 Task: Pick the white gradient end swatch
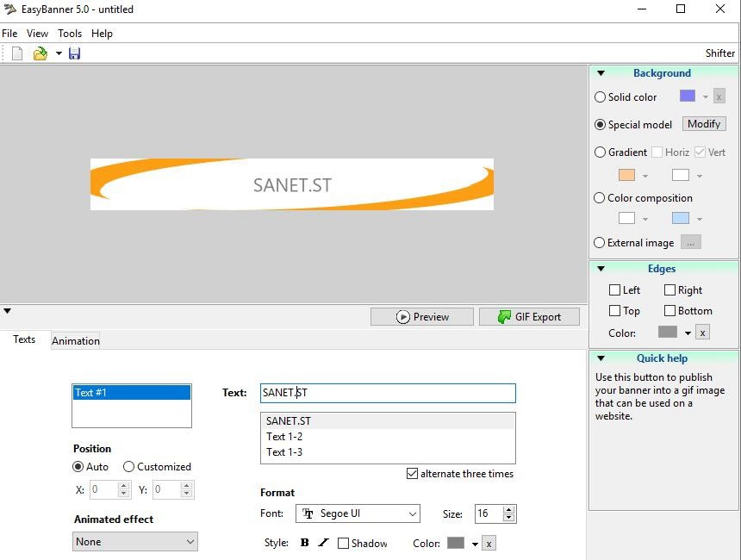[681, 176]
